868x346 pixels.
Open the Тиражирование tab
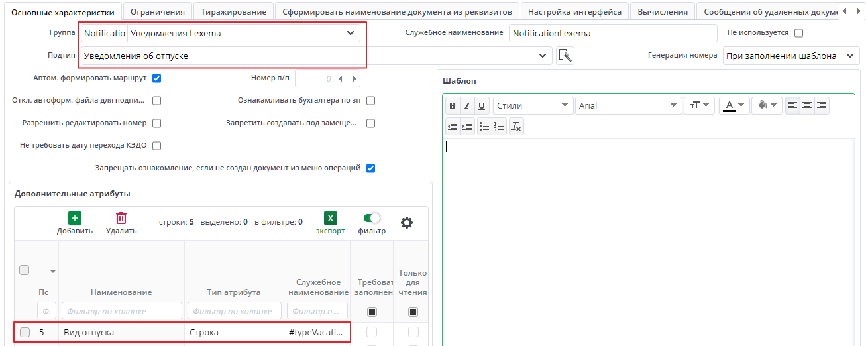point(234,12)
